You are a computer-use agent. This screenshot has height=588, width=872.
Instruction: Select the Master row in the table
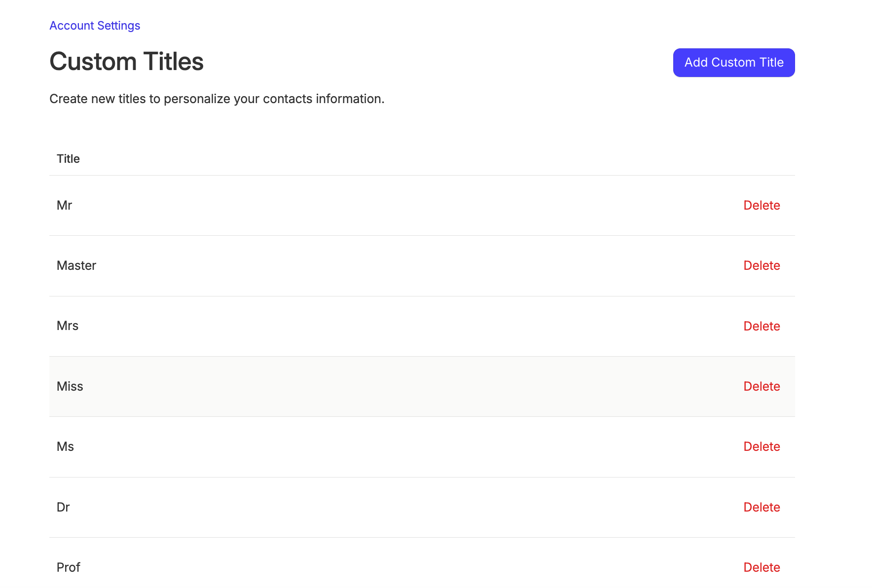345,265
